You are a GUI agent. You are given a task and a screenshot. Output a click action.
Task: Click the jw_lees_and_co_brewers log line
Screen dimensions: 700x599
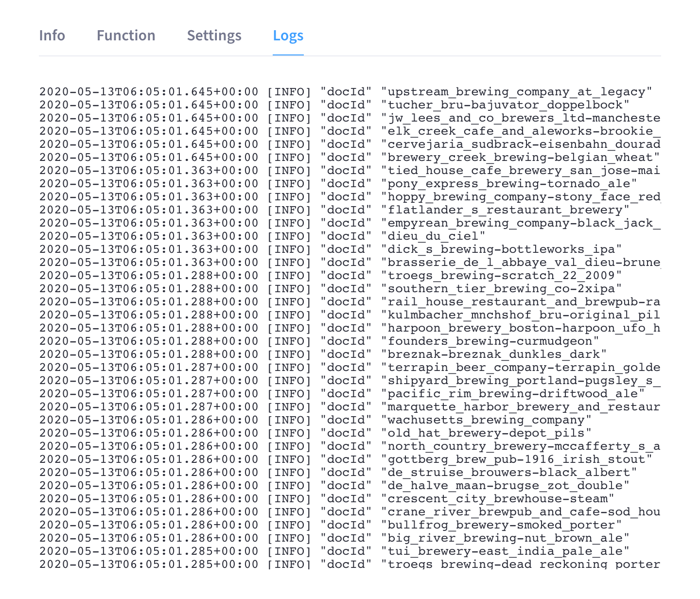click(x=350, y=118)
